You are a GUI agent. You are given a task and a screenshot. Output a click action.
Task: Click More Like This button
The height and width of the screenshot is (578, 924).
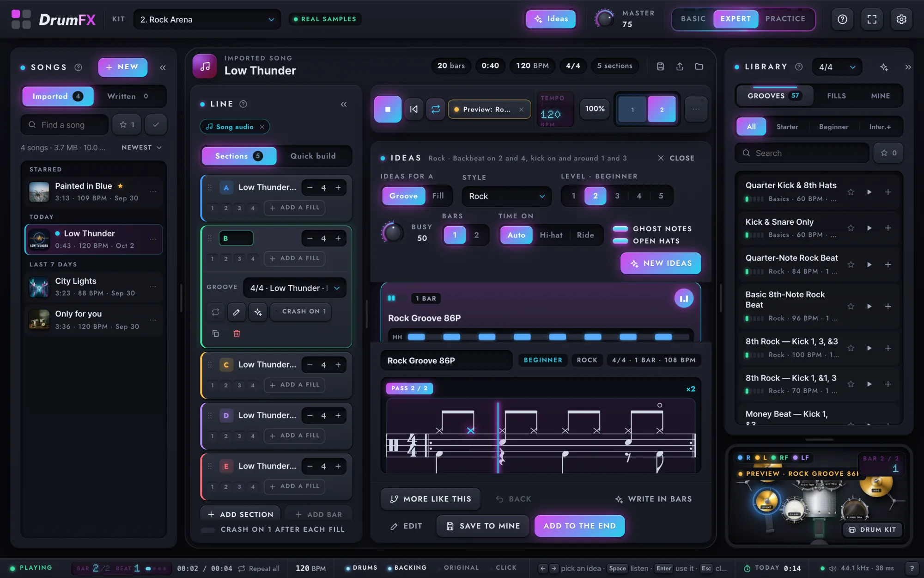coord(431,499)
